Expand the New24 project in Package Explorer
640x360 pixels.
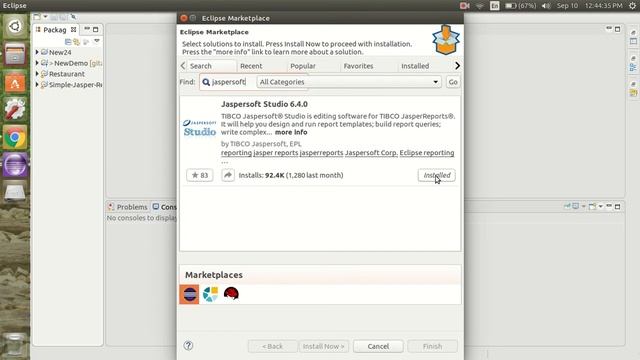37,52
